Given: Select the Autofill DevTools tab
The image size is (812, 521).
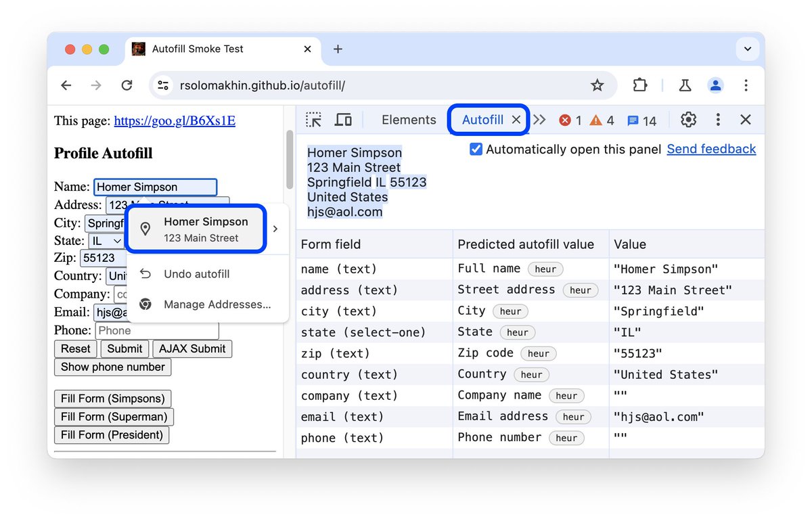Looking at the screenshot, I should tap(482, 120).
